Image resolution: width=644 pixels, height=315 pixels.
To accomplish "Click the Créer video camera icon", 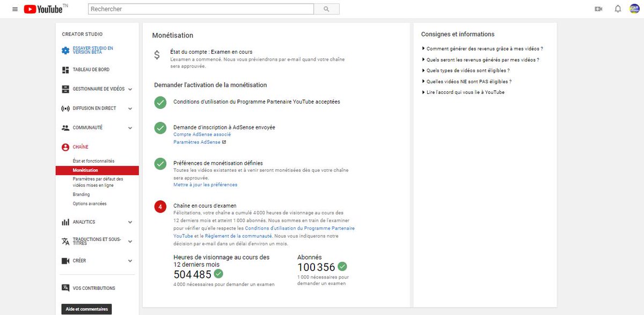I will pos(65,261).
